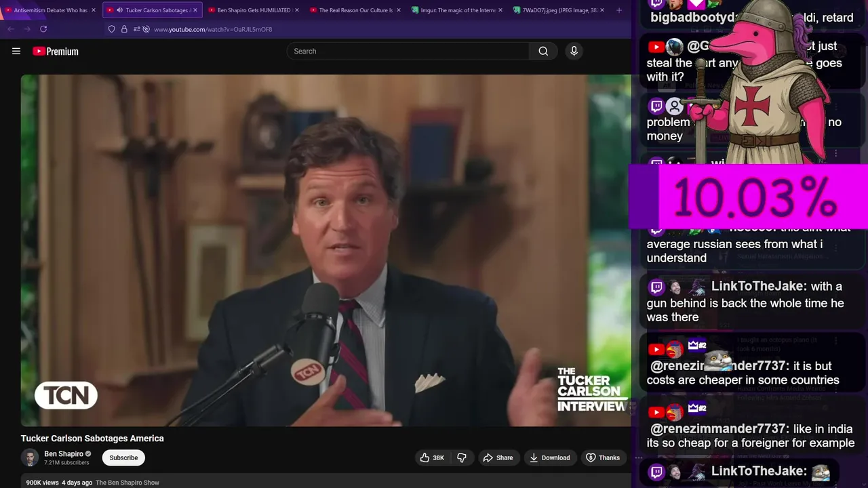Focus the YouTube search field

point(408,51)
